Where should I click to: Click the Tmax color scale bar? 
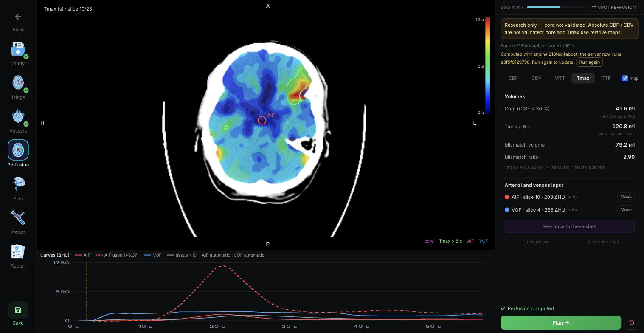[x=488, y=66]
